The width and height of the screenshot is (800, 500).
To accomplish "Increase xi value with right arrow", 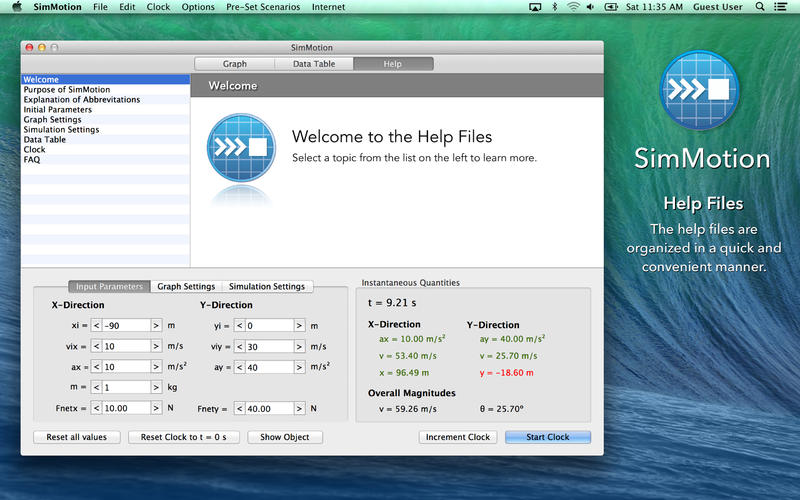I will pyautogui.click(x=156, y=326).
